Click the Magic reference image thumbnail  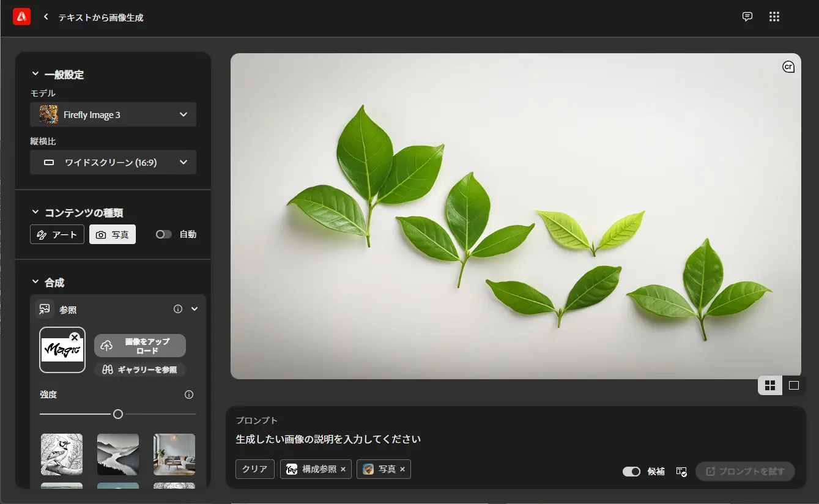point(62,350)
